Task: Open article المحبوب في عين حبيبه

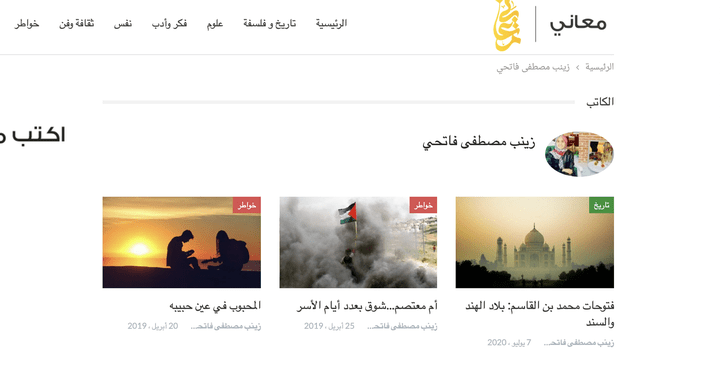Action: [215, 306]
